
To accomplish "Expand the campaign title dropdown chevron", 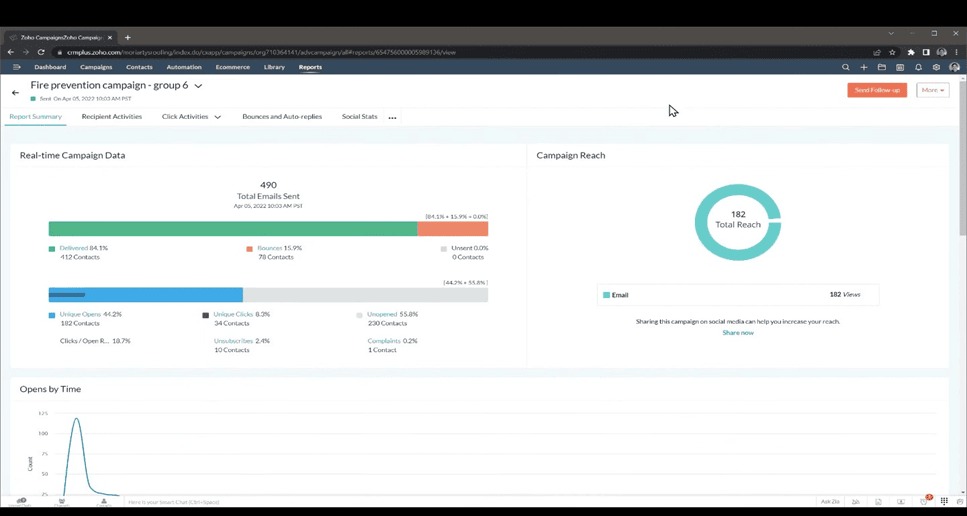I will (198, 86).
